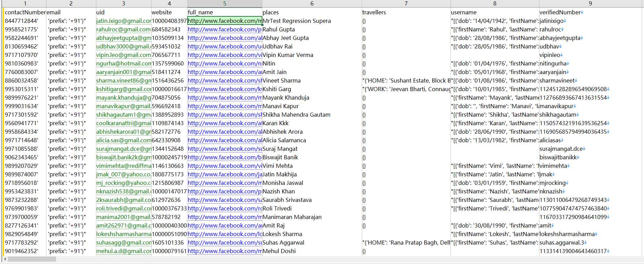The image size is (644, 264).
Task: Select cell 'biswajitbanikk'
Action: pyautogui.click(x=590, y=157)
